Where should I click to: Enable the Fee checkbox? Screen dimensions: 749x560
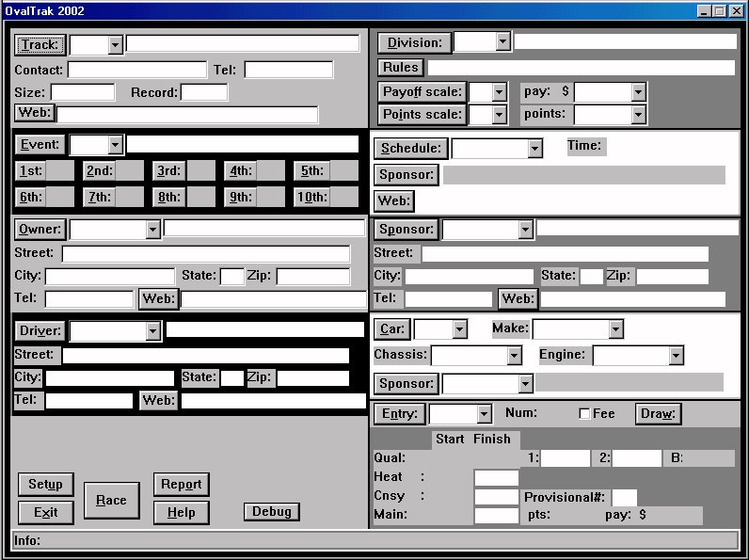click(x=584, y=414)
